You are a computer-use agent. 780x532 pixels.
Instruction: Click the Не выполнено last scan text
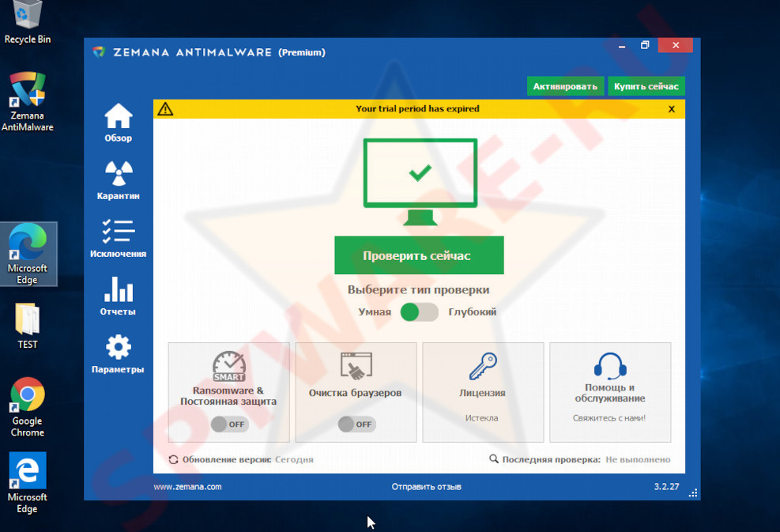(639, 459)
